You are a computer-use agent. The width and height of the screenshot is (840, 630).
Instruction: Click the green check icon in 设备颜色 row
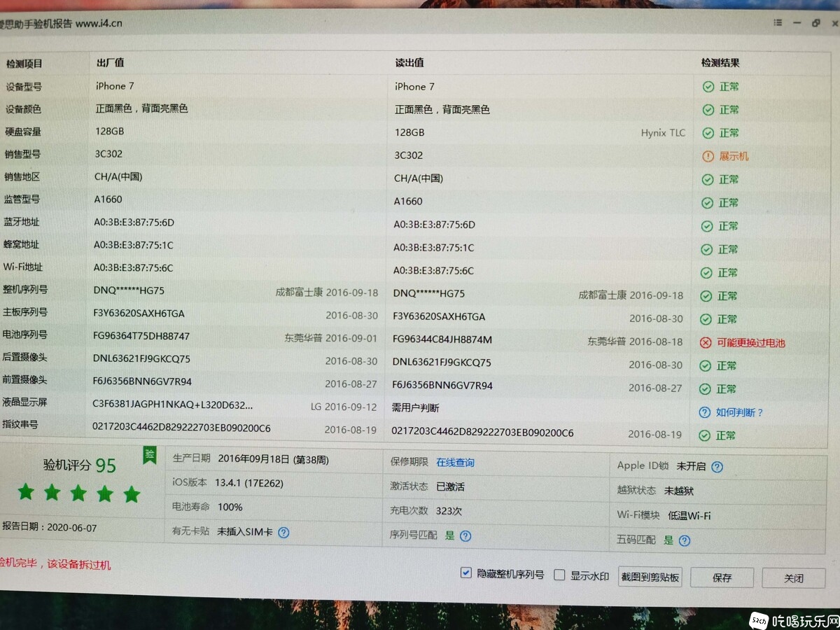click(708, 110)
